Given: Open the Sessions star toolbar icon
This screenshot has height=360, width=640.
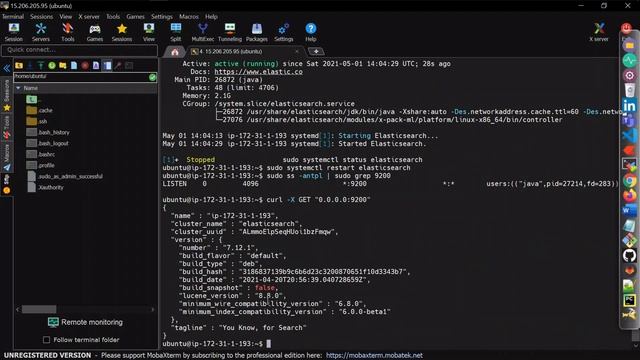Looking at the screenshot, I should pyautogui.click(x=122, y=32).
